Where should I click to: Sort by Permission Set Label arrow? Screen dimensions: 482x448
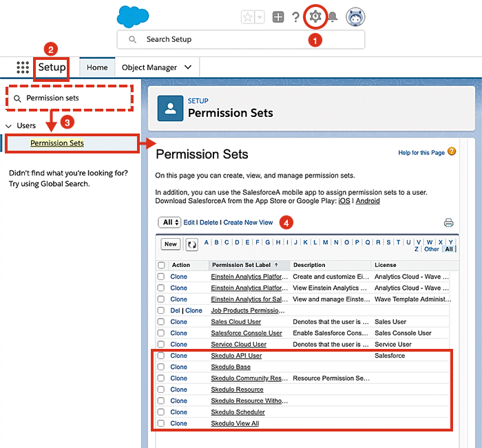point(276,264)
